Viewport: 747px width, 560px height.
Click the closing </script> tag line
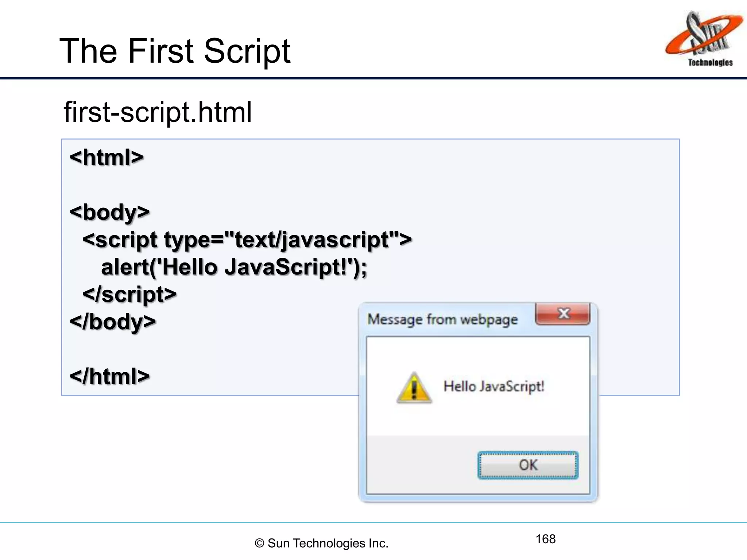point(129,295)
